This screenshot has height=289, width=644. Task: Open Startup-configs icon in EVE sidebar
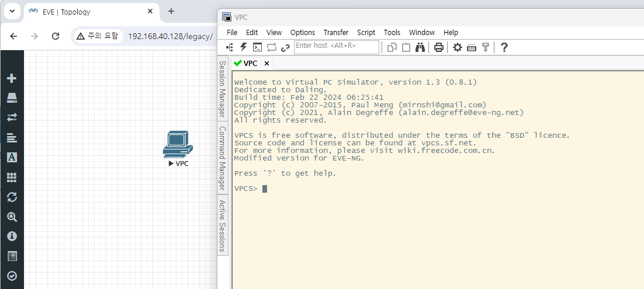pos(12,138)
